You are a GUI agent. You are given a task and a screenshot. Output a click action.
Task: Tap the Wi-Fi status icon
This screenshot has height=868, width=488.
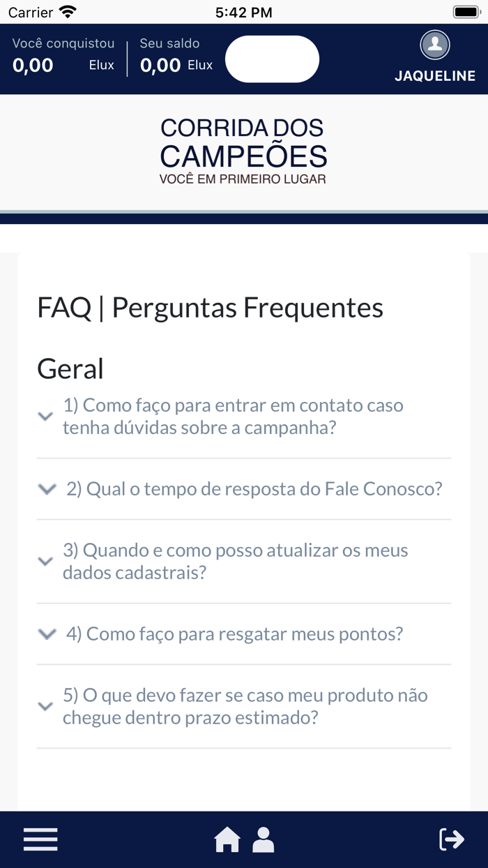point(68,12)
